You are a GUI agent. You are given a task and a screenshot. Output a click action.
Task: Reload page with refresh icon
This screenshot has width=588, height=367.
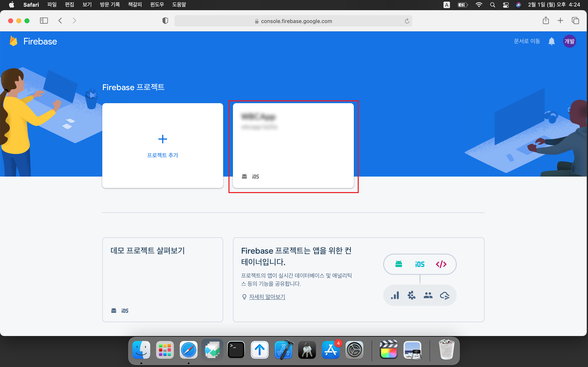tap(407, 21)
